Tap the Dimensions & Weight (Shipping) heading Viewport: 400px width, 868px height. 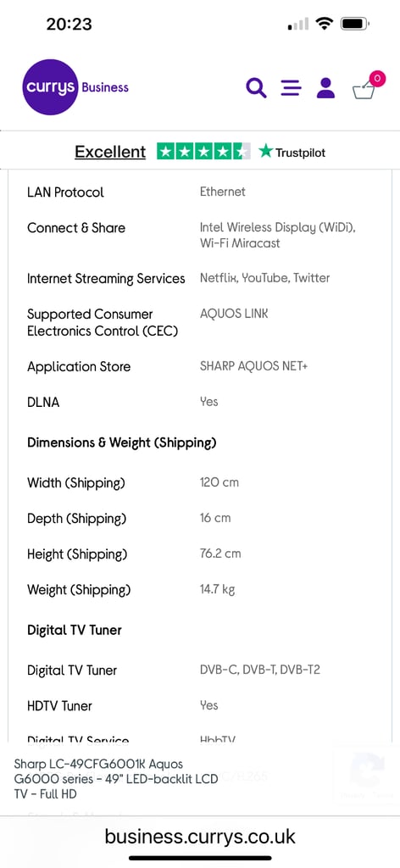pyautogui.click(x=122, y=442)
